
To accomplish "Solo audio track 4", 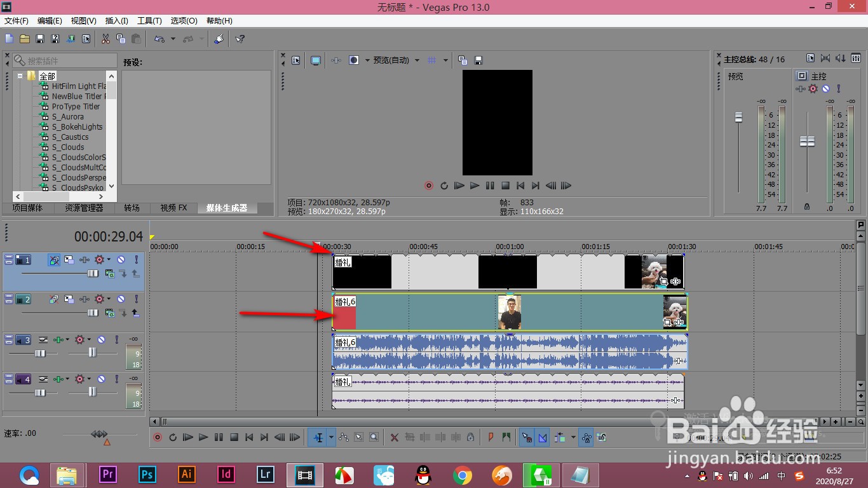I will (116, 379).
